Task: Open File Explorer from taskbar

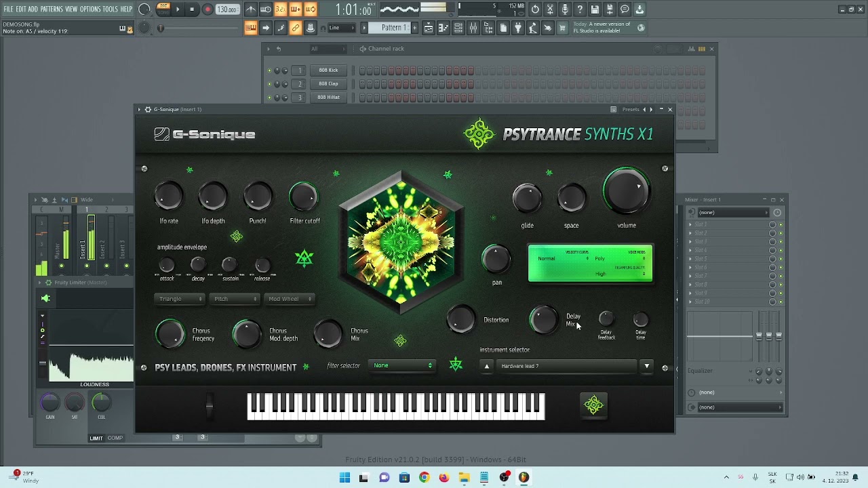Action: click(465, 478)
